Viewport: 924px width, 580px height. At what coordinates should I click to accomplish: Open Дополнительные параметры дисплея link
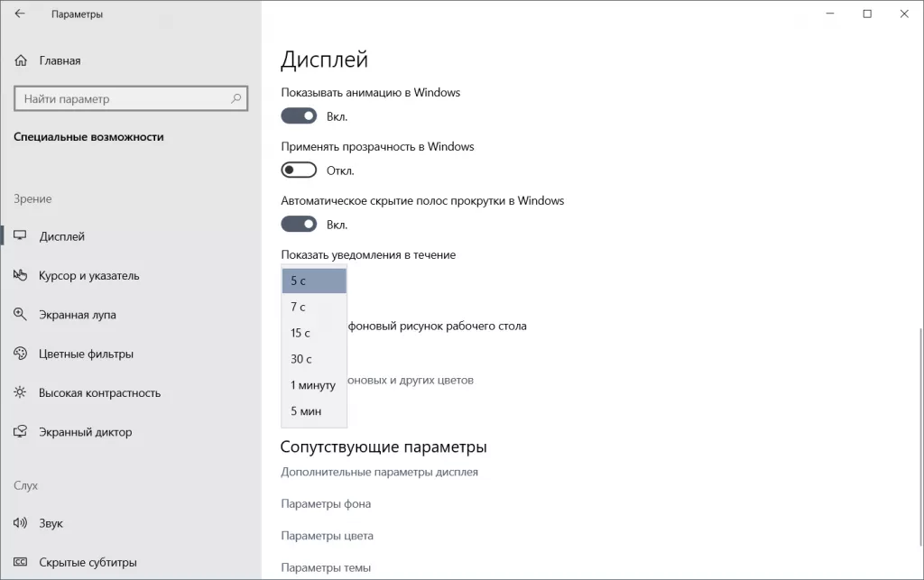click(380, 473)
